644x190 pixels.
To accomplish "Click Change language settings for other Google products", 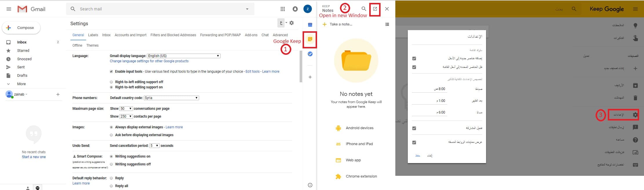I will 149,61.
